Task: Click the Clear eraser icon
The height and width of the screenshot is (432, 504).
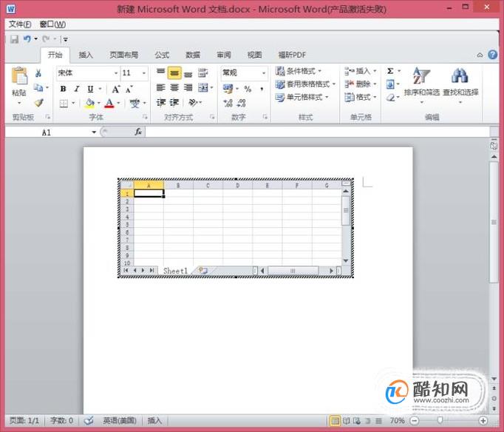Action: [390, 97]
